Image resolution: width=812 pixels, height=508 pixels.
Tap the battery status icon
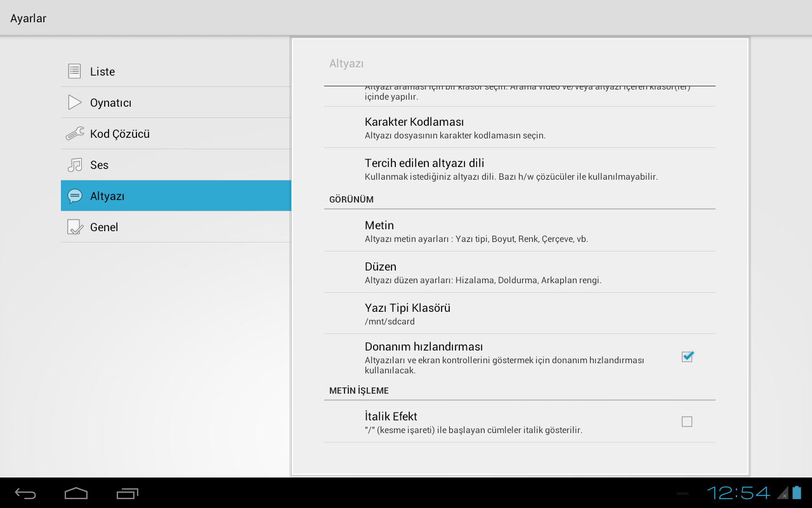click(x=796, y=493)
